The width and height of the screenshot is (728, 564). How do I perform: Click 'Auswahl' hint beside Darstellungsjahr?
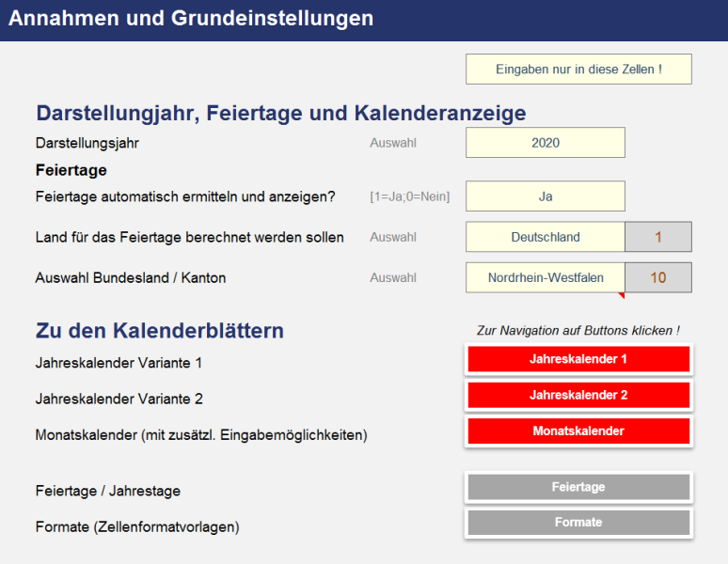pyautogui.click(x=393, y=143)
